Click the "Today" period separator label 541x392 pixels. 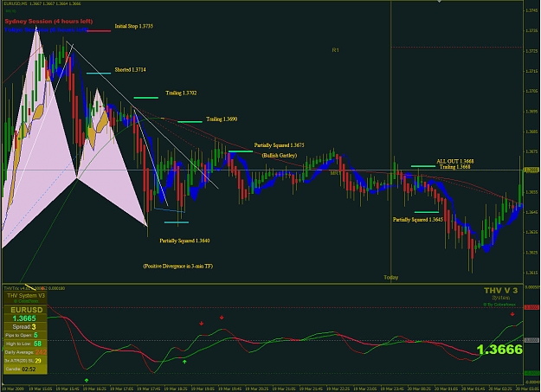pos(391,278)
